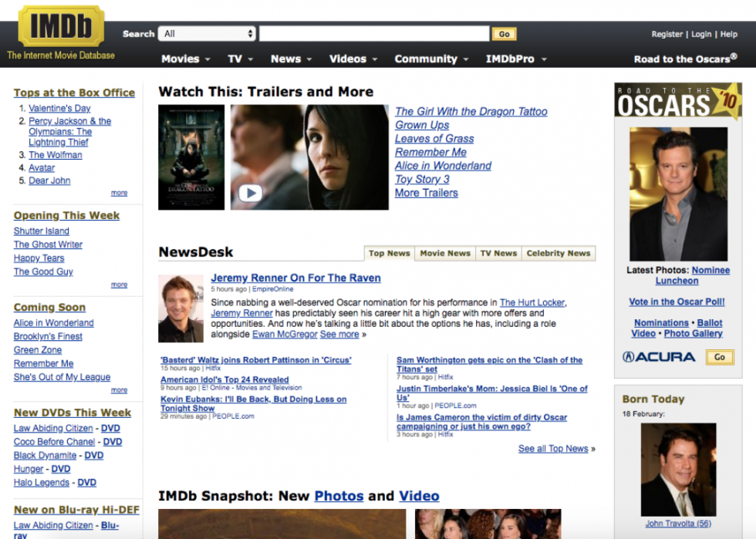The height and width of the screenshot is (539, 756).
Task: Open the Avatar link
Action: pos(42,168)
